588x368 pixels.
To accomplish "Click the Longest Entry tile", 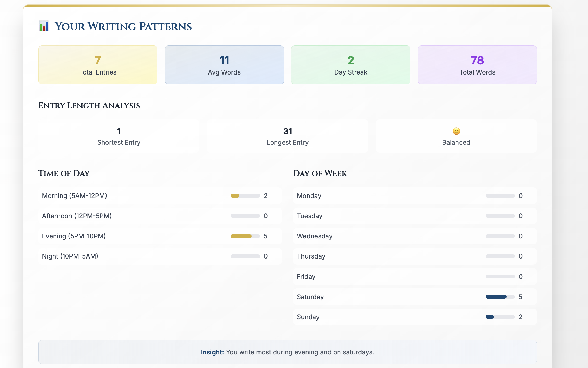I will click(287, 136).
